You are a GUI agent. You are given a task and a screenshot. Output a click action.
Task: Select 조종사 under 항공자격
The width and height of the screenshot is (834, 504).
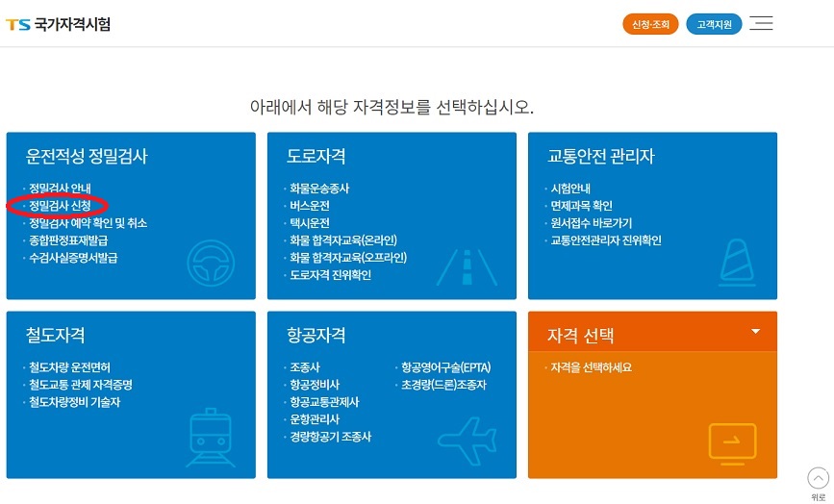click(x=305, y=367)
